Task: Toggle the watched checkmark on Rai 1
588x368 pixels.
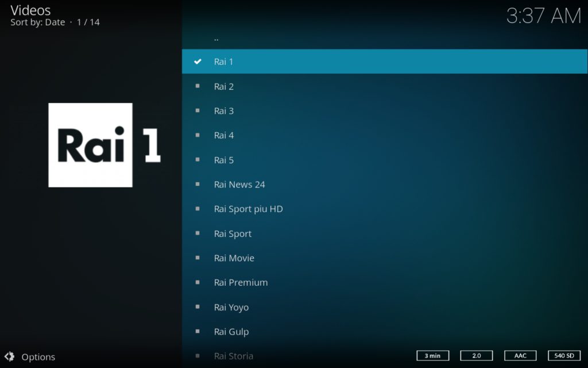Action: (x=198, y=61)
